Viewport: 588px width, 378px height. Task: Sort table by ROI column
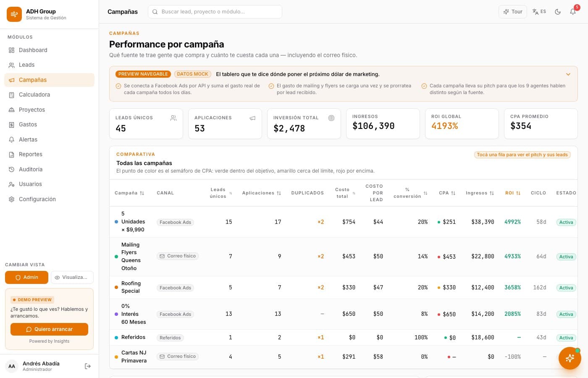coord(513,193)
